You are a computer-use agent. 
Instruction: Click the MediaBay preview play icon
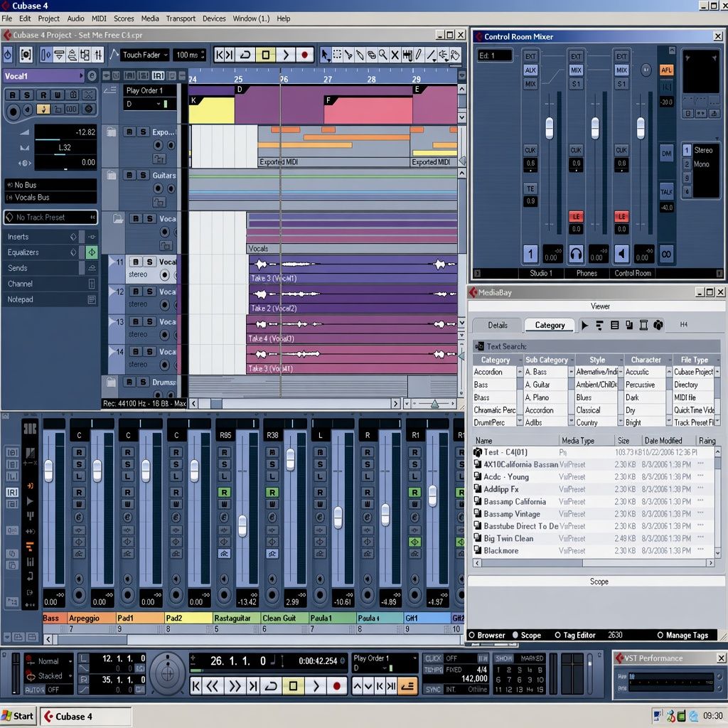tap(584, 326)
